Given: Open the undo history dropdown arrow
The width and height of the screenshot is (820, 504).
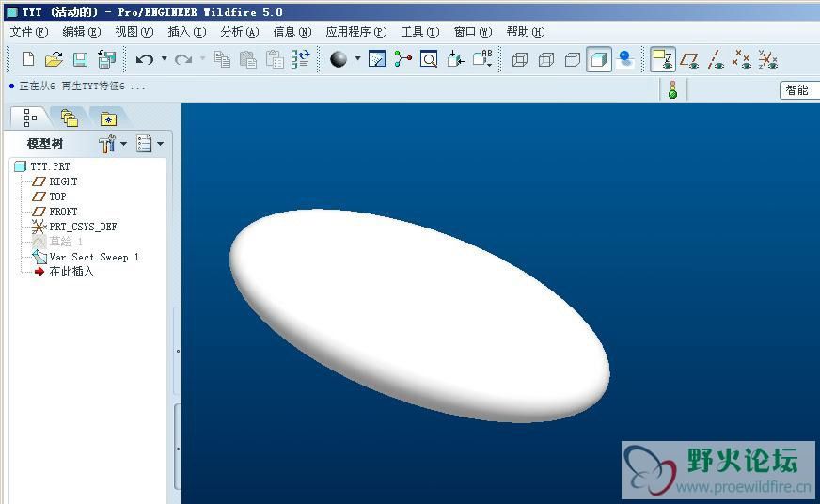Looking at the screenshot, I should (165, 58).
